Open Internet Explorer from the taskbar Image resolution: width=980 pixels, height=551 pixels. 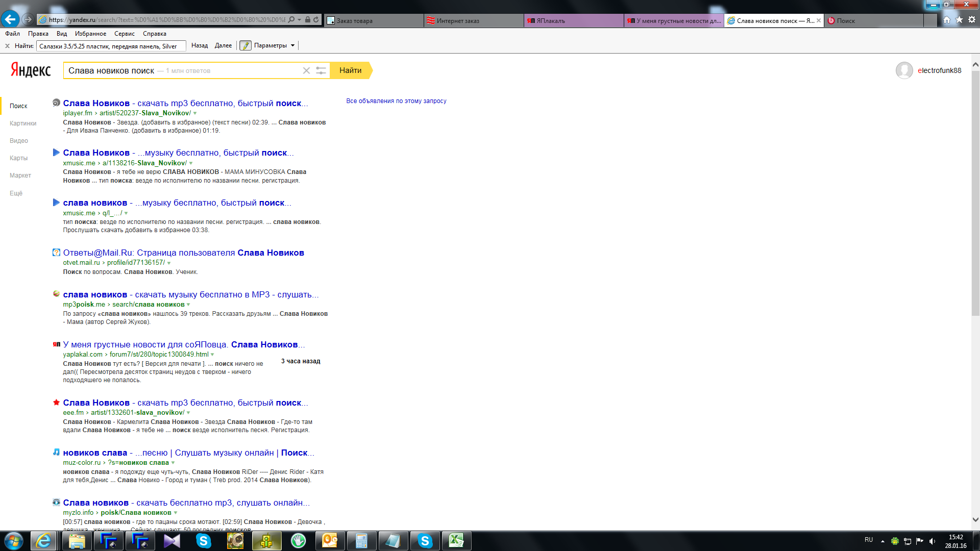click(x=44, y=541)
